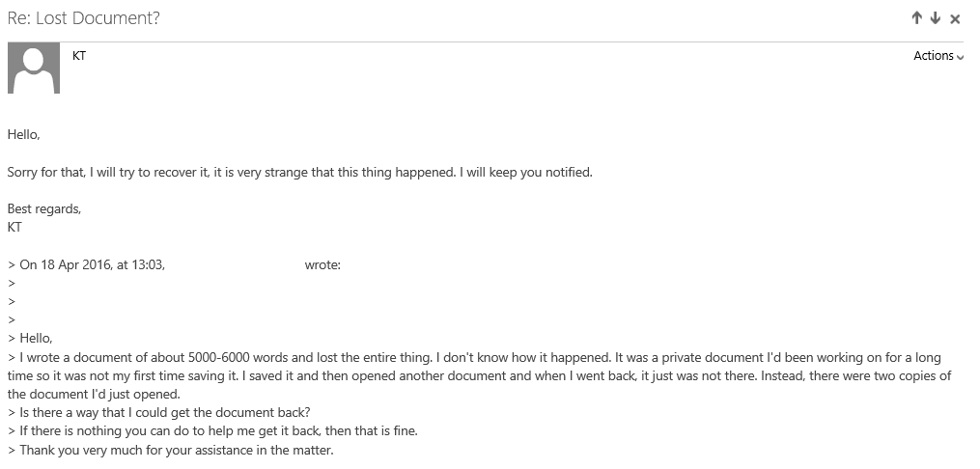Select the sender name KT in header
Viewport: 980px width, 469px height.
[x=79, y=56]
